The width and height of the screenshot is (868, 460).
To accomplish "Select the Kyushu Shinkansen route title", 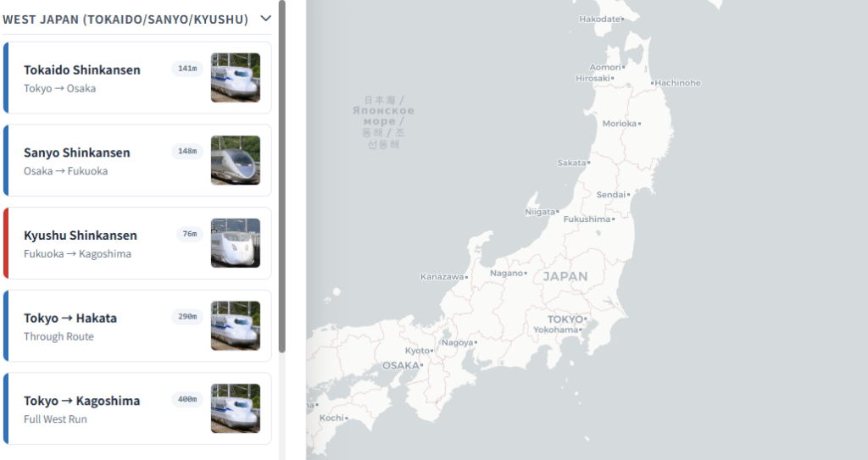I will coord(81,236).
